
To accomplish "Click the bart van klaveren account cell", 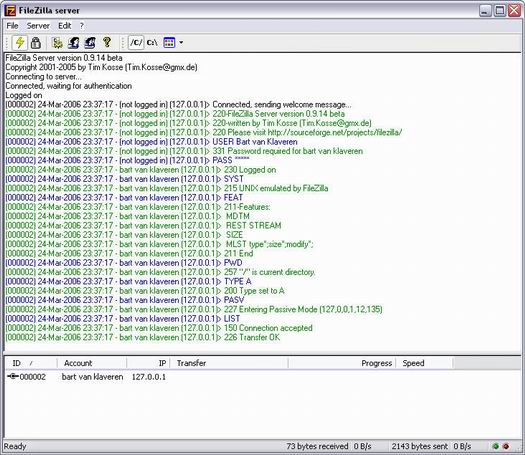I will tap(92, 377).
